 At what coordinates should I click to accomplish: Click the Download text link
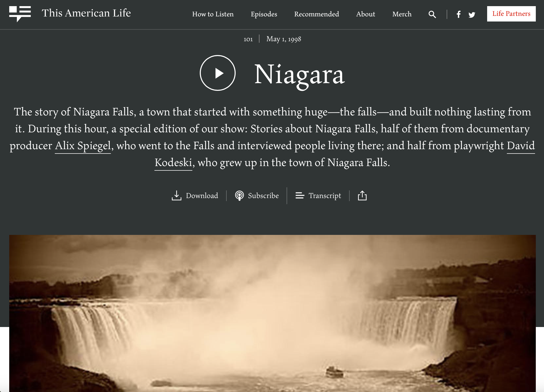pos(202,196)
